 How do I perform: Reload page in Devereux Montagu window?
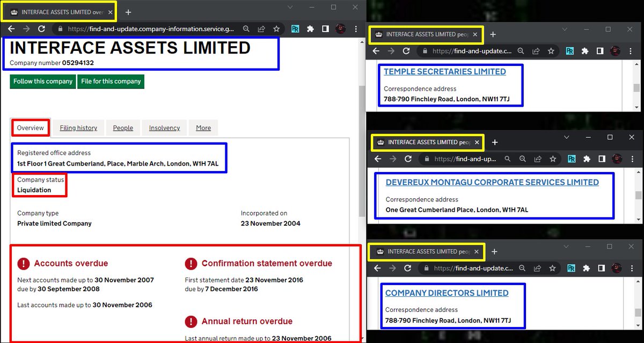pos(408,159)
